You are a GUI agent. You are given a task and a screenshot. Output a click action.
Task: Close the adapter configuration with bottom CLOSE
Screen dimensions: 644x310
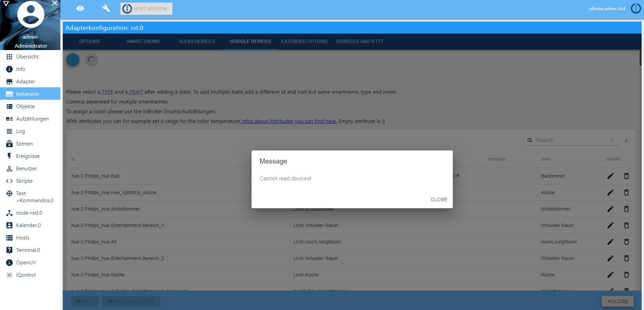tap(618, 301)
